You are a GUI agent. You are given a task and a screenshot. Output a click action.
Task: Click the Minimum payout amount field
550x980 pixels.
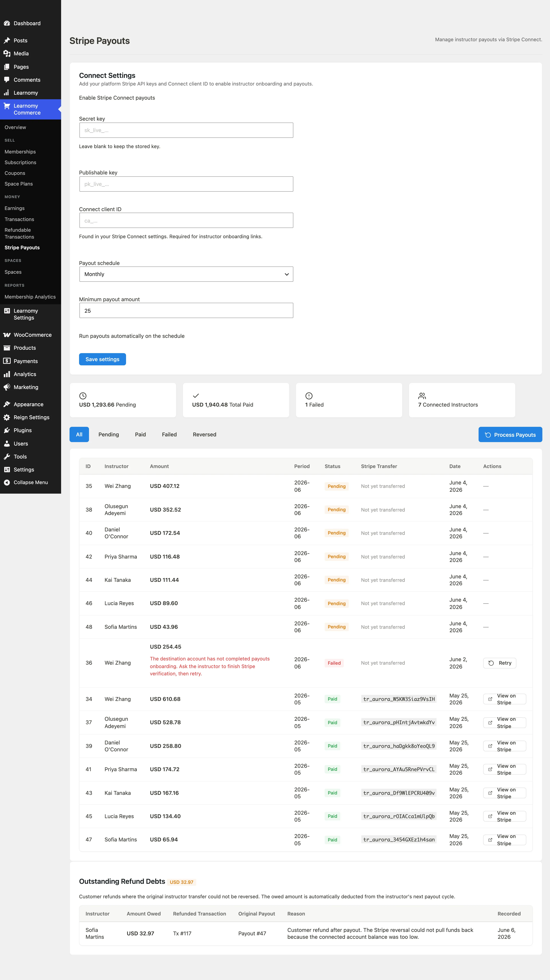[186, 310]
